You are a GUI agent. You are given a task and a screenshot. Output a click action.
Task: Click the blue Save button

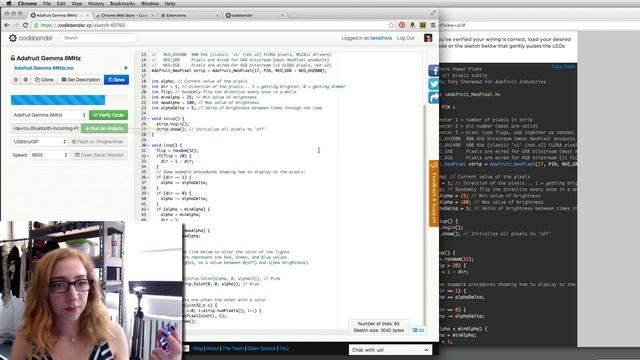point(116,80)
